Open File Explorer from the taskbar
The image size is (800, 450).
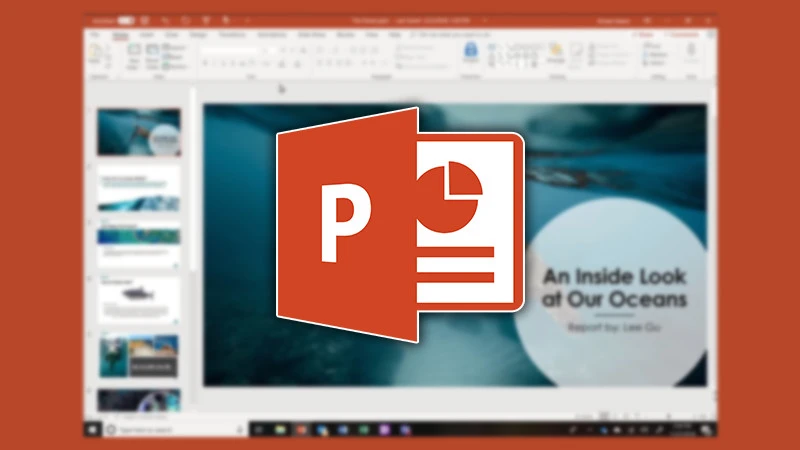point(280,430)
